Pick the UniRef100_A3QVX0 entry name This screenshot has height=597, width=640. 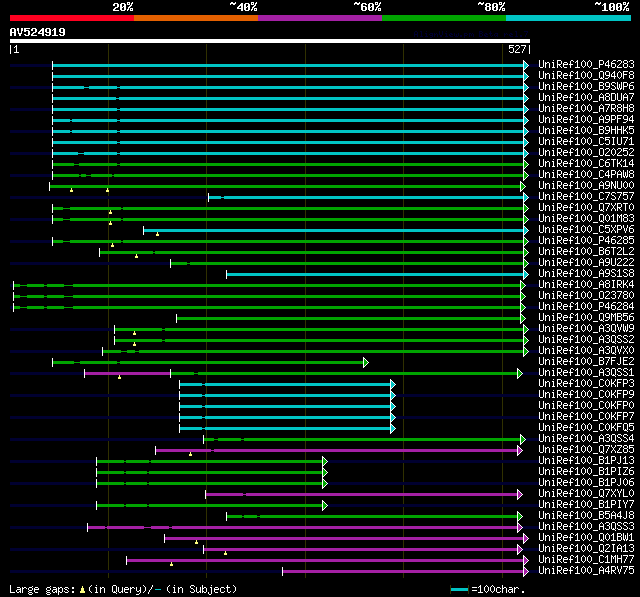[x=586, y=351]
